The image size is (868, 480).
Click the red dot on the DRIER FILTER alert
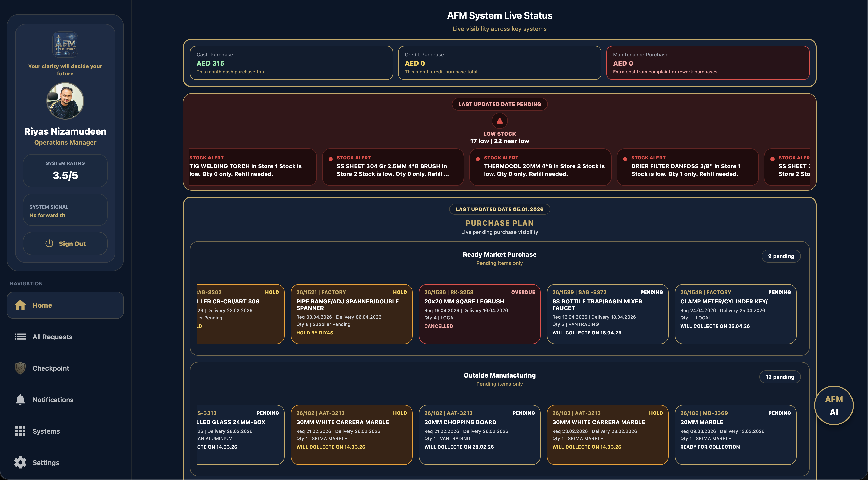click(625, 159)
